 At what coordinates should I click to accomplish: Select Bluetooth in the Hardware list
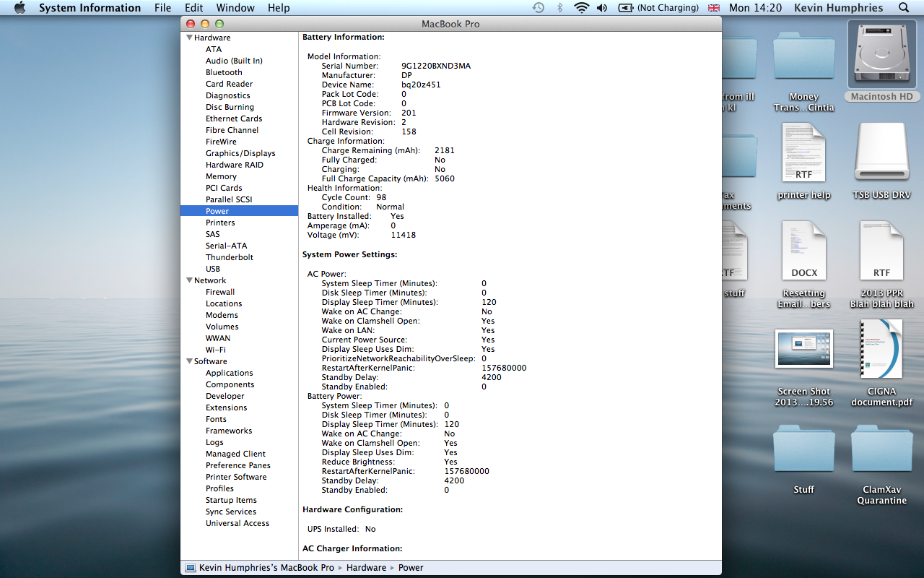coord(224,72)
